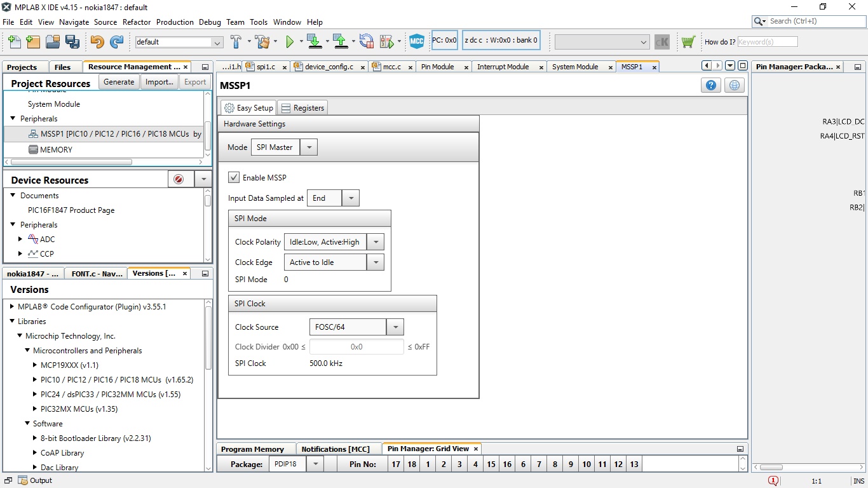Click the Undo arrow icon
868x488 pixels.
[x=97, y=42]
